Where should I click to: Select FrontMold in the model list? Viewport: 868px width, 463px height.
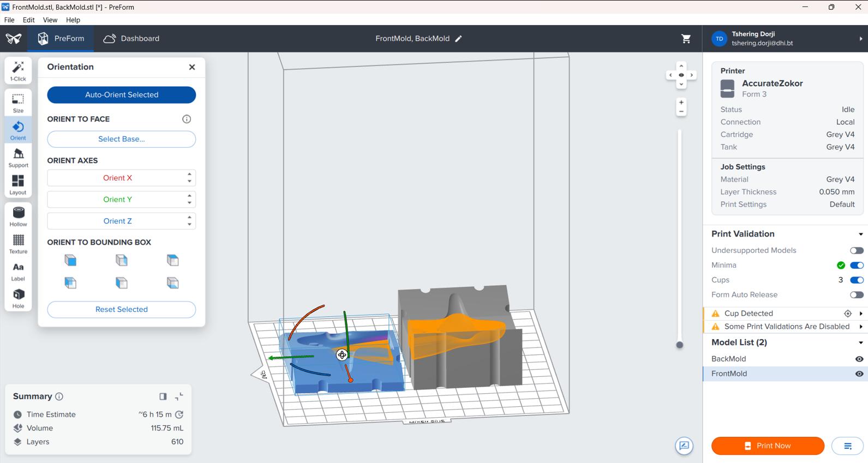[786, 374]
